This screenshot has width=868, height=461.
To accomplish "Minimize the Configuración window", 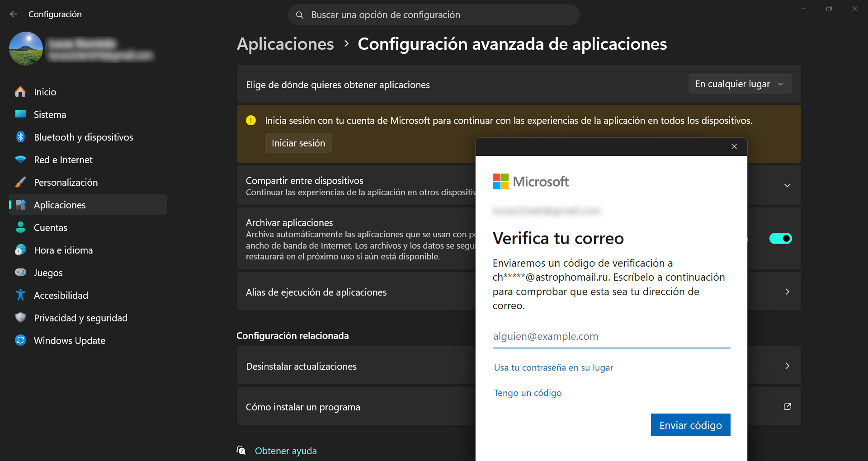I will [803, 9].
